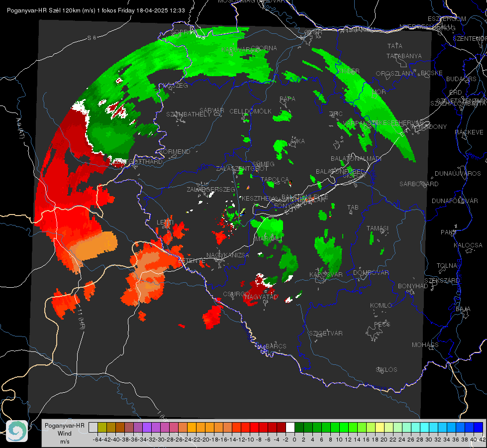Select the 'S 6' road label
The width and height of the screenshot is (487, 448).
click(x=92, y=38)
